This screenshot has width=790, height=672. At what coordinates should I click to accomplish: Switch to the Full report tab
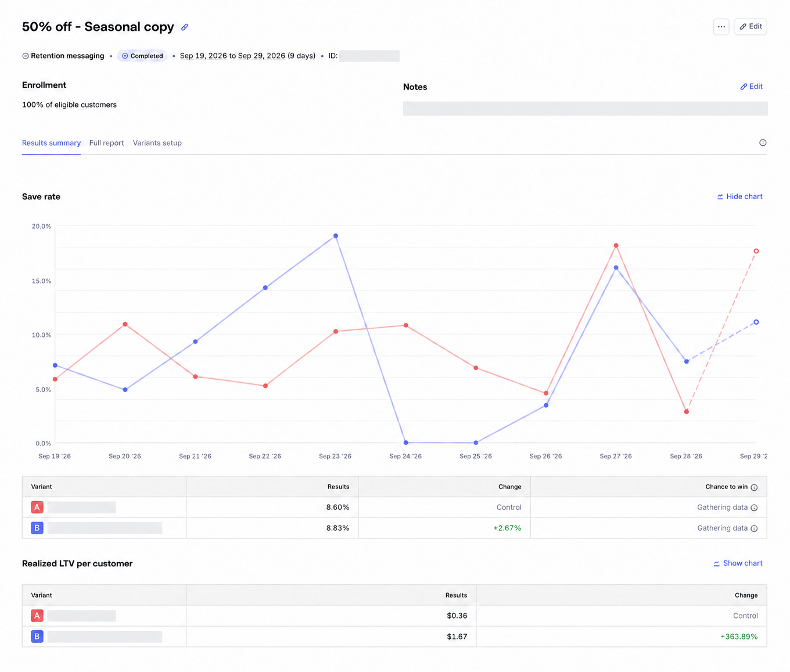coord(106,143)
